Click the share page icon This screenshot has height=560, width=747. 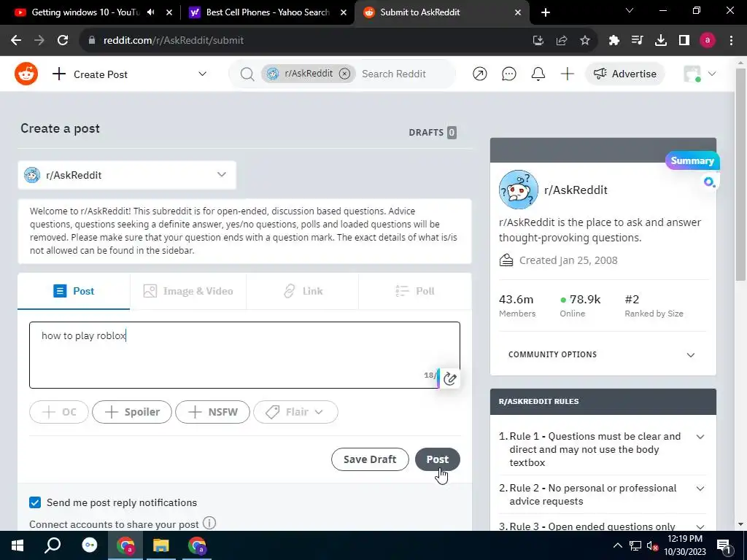point(562,41)
